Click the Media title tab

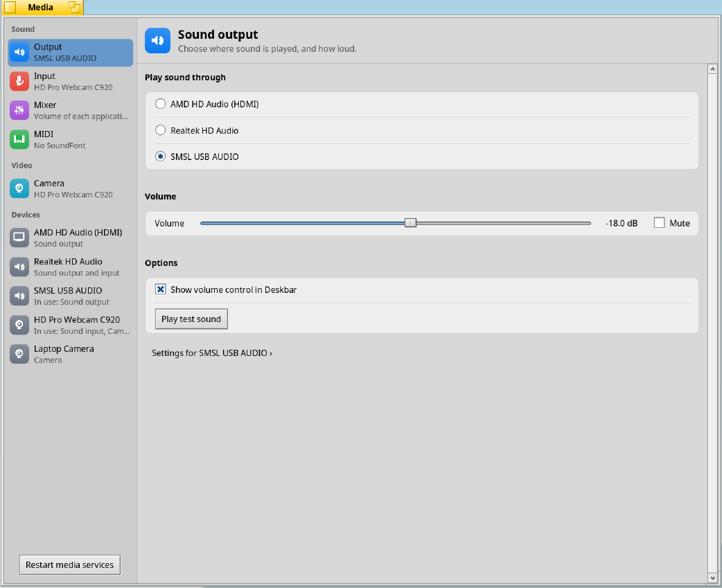tap(42, 8)
